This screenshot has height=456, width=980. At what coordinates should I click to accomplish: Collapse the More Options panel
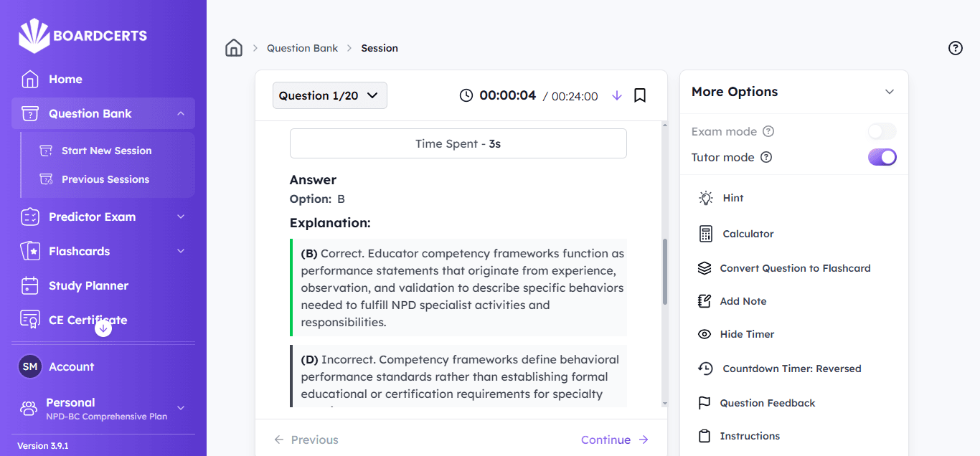click(890, 92)
